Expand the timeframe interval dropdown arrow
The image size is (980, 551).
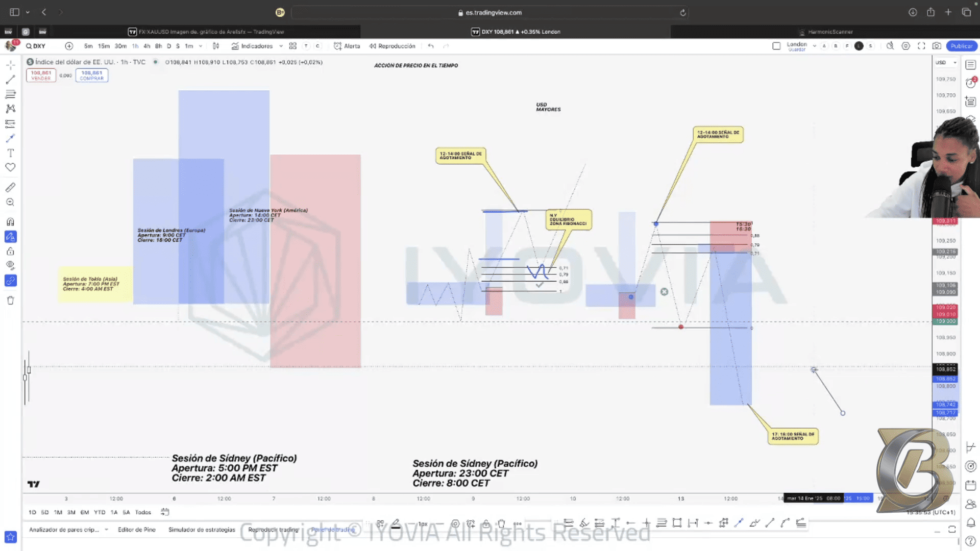(x=201, y=46)
